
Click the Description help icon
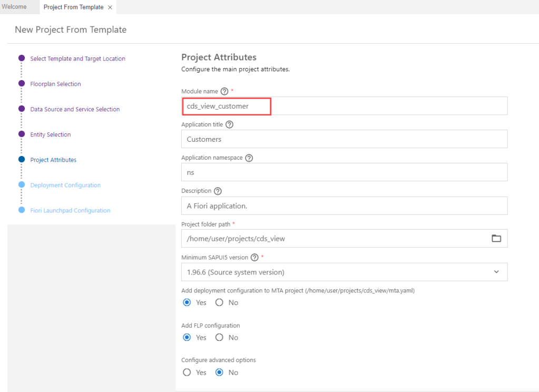click(x=218, y=191)
